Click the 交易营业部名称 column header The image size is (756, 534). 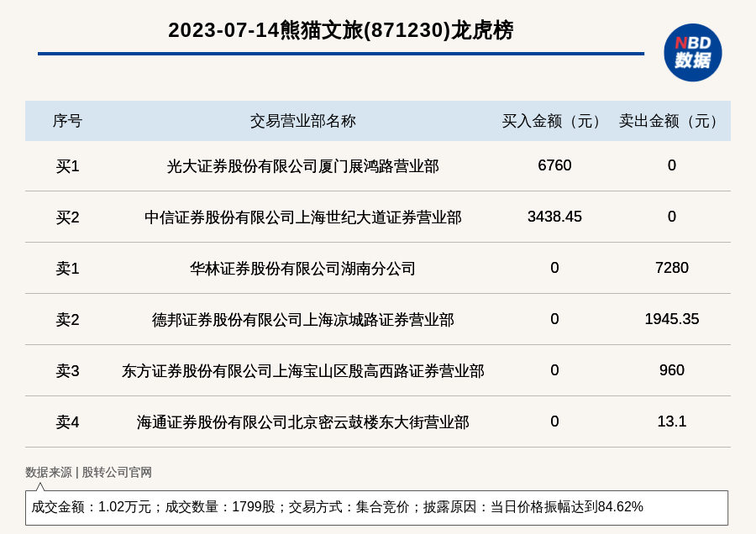[x=302, y=121]
